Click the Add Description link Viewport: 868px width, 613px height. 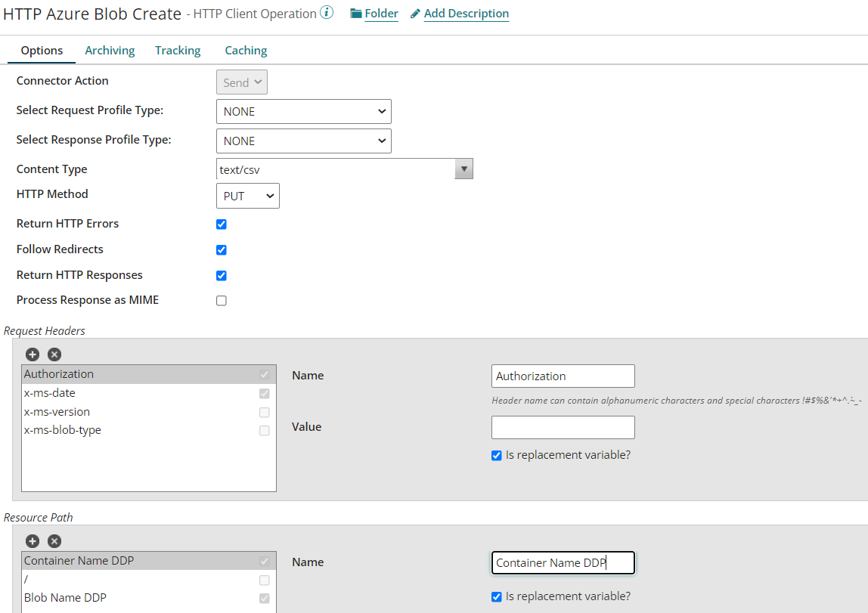pyautogui.click(x=467, y=13)
